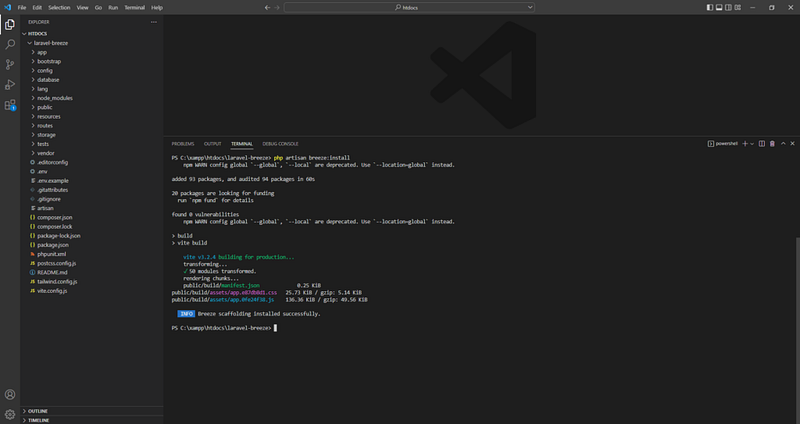
Task: Expand the database folder
Action: click(x=92, y=80)
